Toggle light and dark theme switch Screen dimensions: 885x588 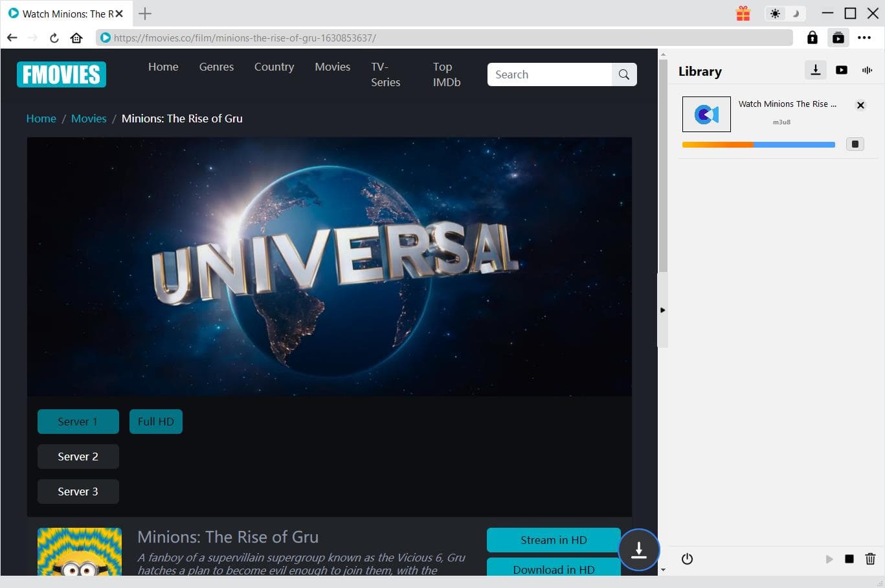(x=784, y=14)
